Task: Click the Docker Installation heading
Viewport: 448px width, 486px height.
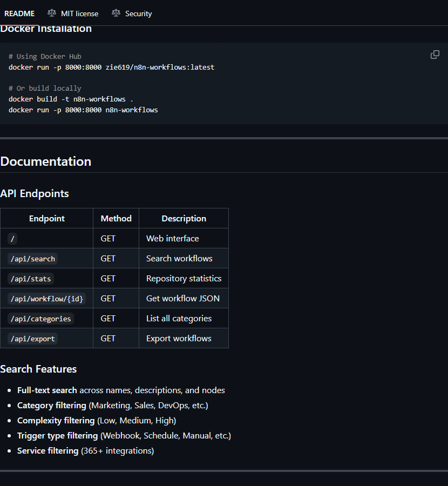Action: (46, 29)
